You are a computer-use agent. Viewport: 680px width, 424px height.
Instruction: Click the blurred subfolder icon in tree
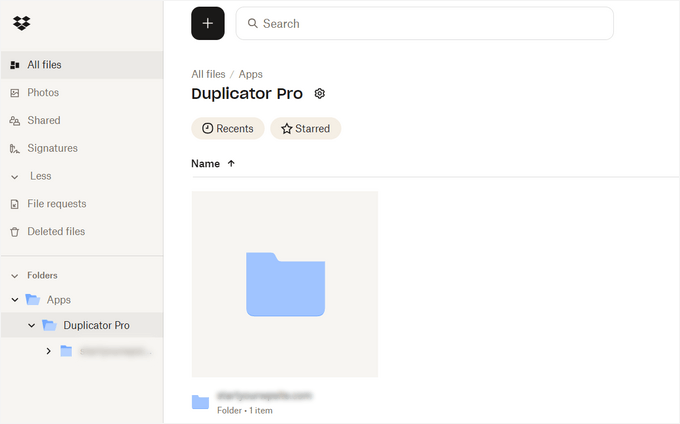(x=66, y=351)
